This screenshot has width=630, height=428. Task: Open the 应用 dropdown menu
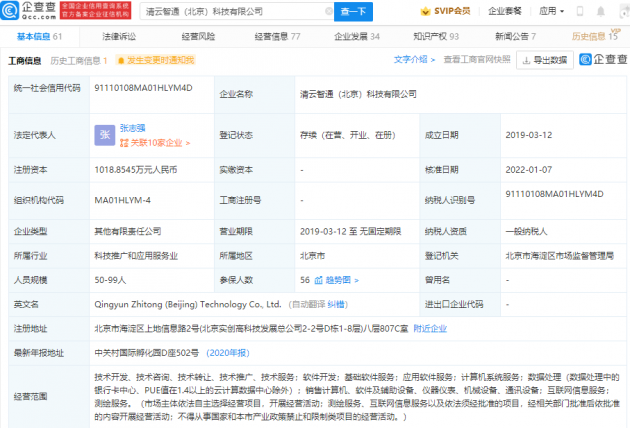point(551,11)
